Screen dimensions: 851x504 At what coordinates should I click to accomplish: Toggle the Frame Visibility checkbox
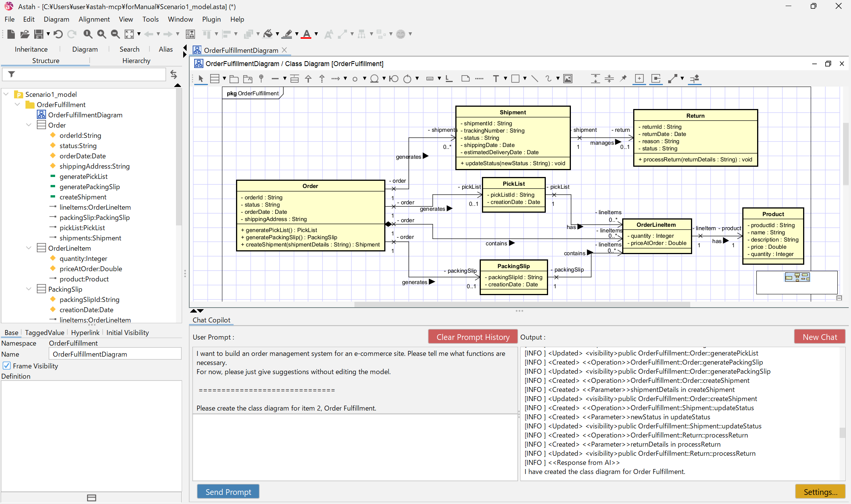point(7,366)
